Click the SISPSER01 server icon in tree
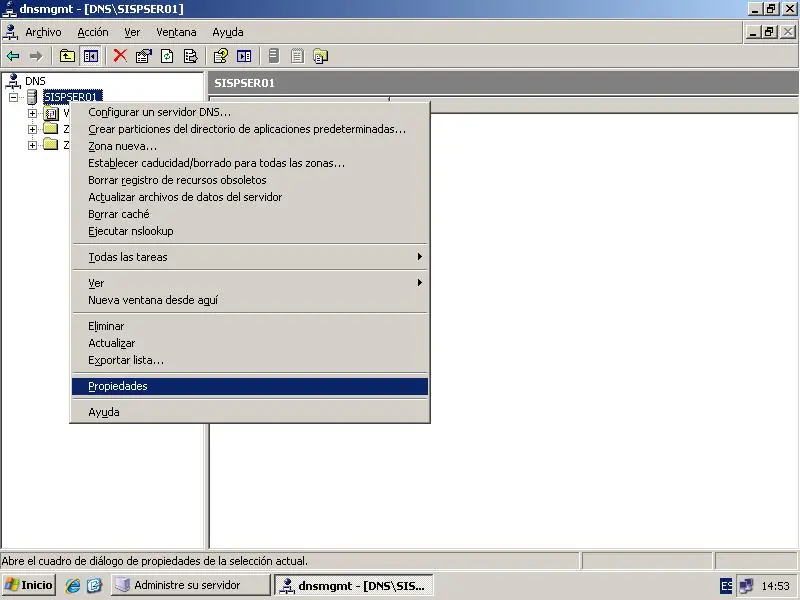The width and height of the screenshot is (800, 600). click(32, 97)
